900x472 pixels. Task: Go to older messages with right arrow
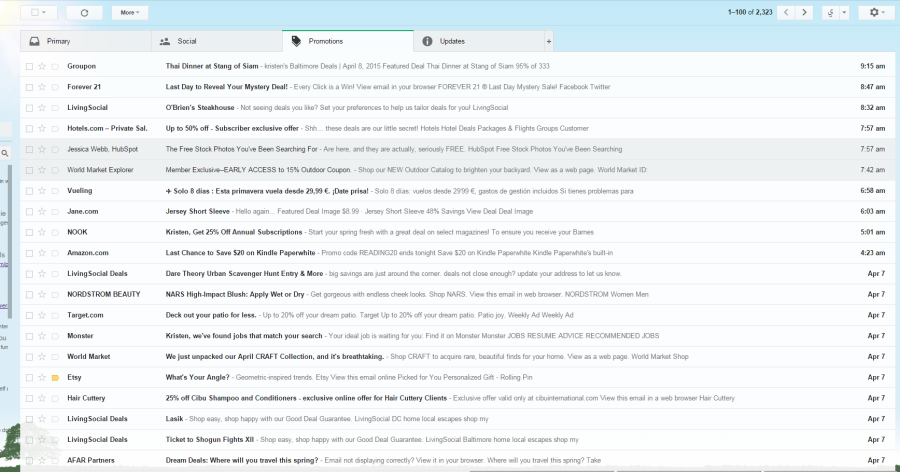pyautogui.click(x=804, y=13)
